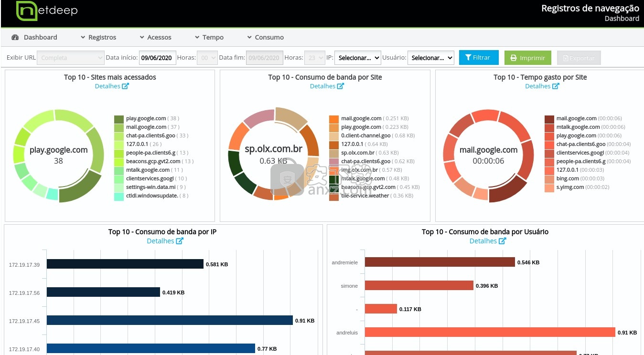Open Detalhes for Consumo de banda por Site

(x=327, y=86)
